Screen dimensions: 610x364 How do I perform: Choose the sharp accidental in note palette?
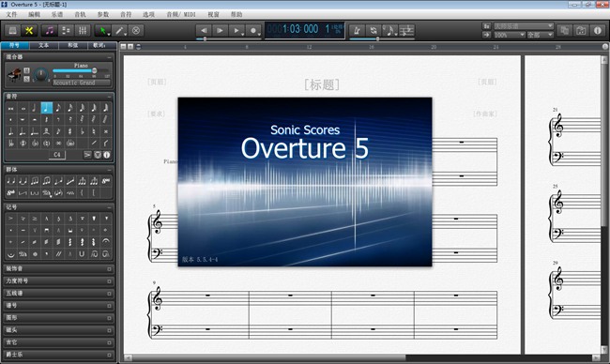[x=70, y=131]
